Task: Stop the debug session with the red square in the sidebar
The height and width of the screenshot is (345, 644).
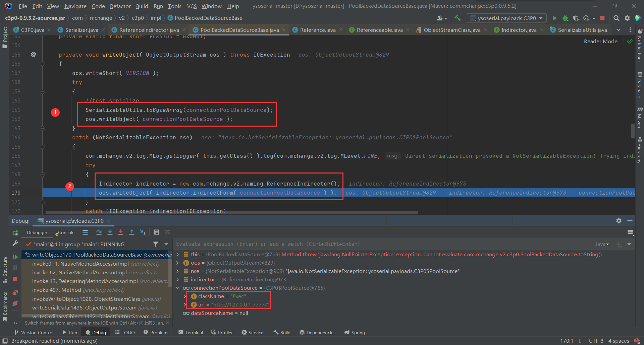Action: pos(15,279)
